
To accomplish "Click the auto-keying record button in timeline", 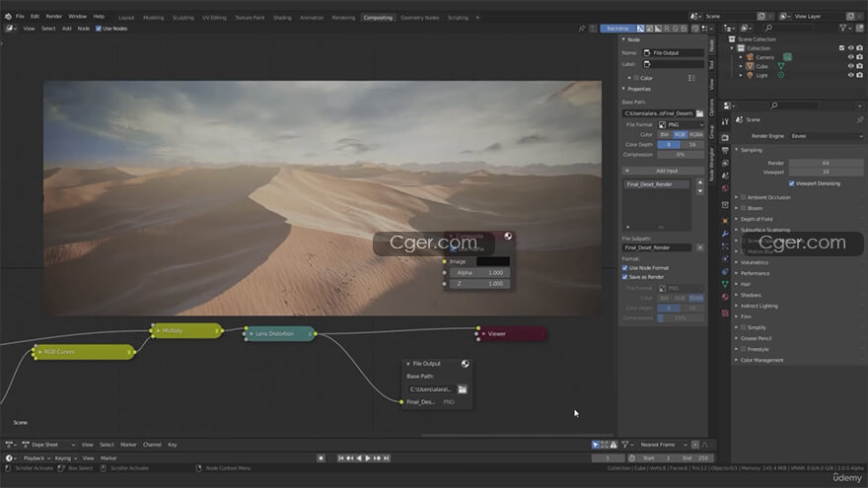I will click(321, 458).
